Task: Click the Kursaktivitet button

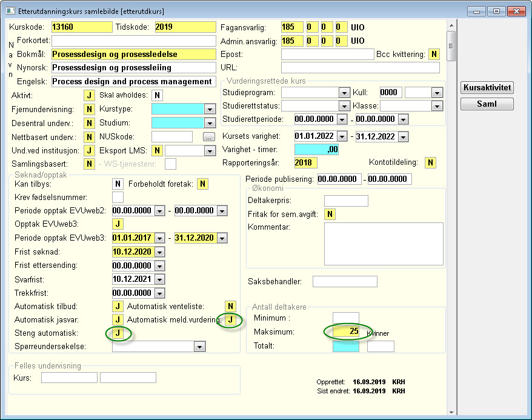Action: coord(487,87)
